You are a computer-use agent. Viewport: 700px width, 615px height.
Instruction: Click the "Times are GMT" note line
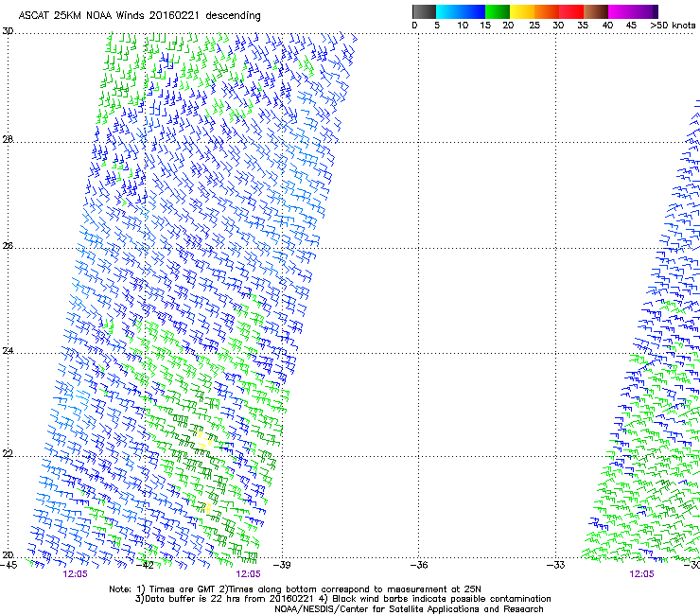click(295, 589)
